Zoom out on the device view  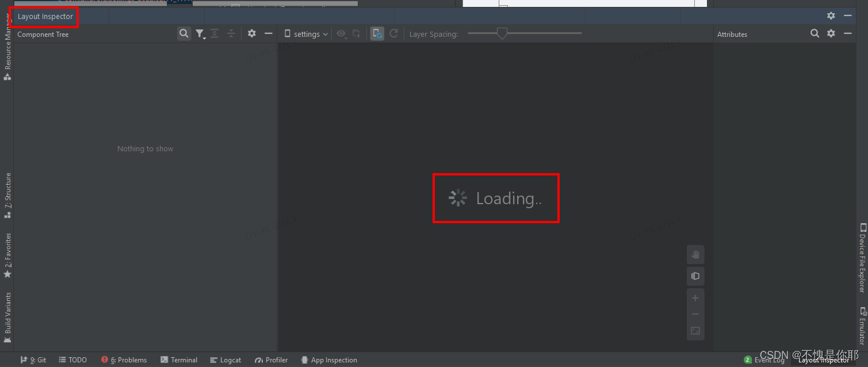695,314
